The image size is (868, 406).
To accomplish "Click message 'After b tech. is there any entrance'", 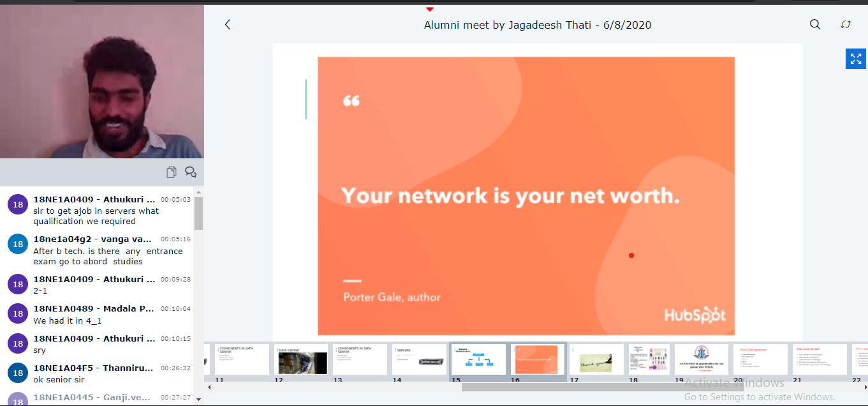I will click(108, 256).
